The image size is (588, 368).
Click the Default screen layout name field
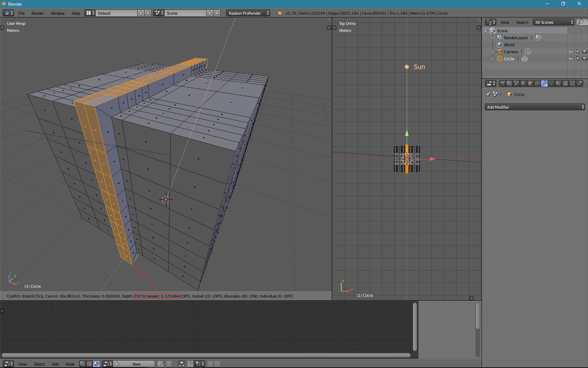click(117, 13)
